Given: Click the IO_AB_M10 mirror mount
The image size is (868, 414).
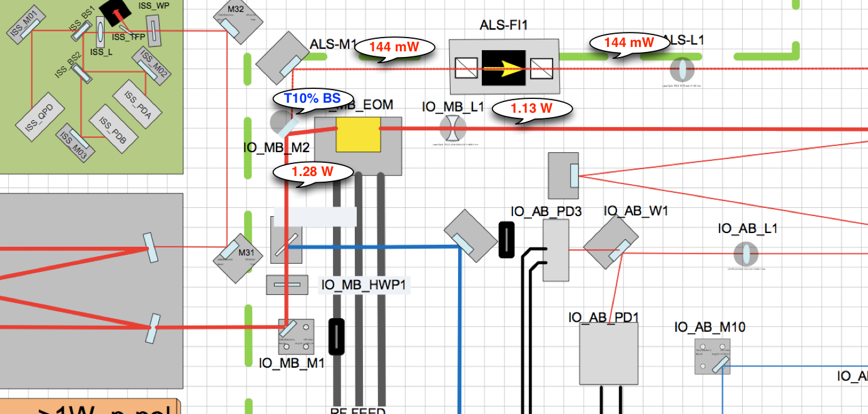Looking at the screenshot, I should (x=712, y=356).
